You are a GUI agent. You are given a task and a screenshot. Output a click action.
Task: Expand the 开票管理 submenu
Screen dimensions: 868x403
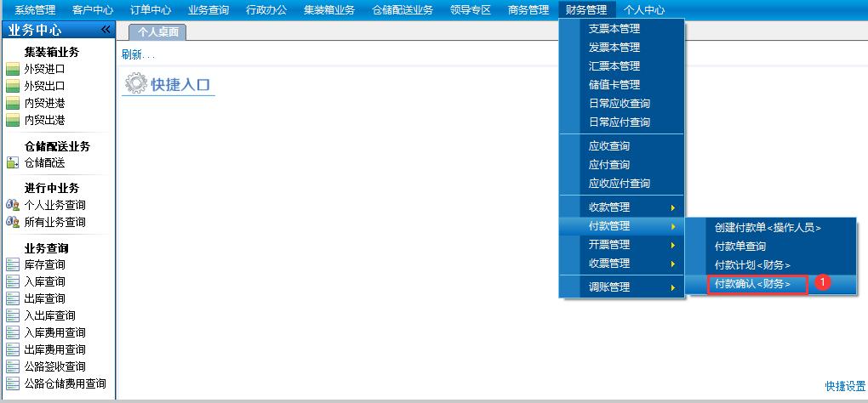621,245
